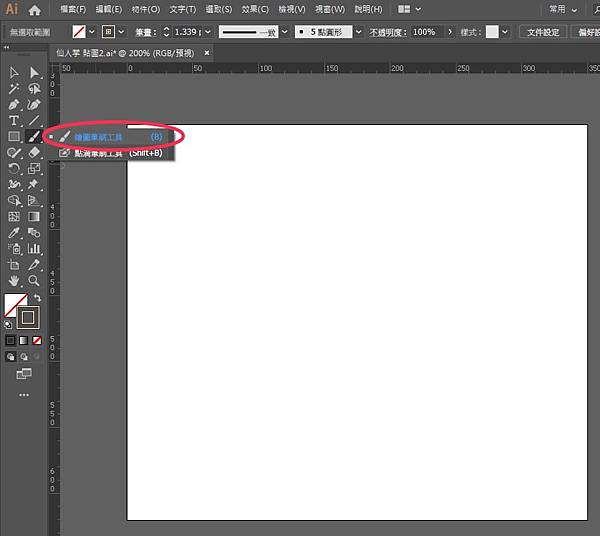Select the Shape Builder tool
Image resolution: width=600 pixels, height=536 pixels.
pos(14,200)
